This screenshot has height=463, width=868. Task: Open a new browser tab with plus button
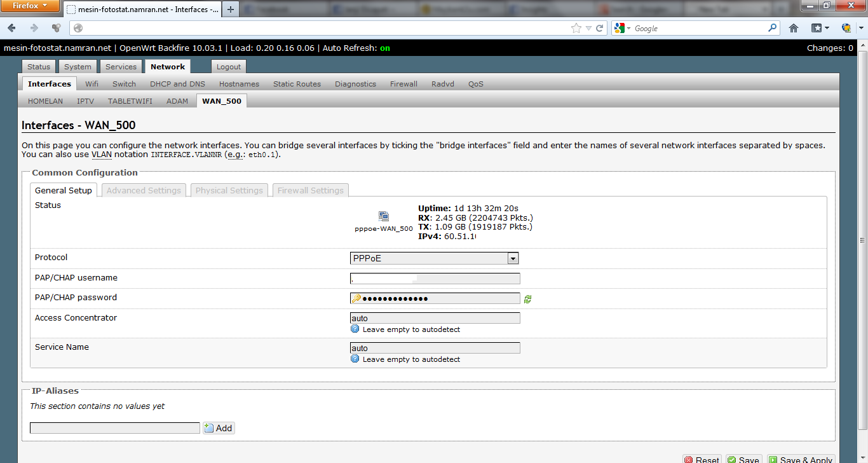point(231,9)
